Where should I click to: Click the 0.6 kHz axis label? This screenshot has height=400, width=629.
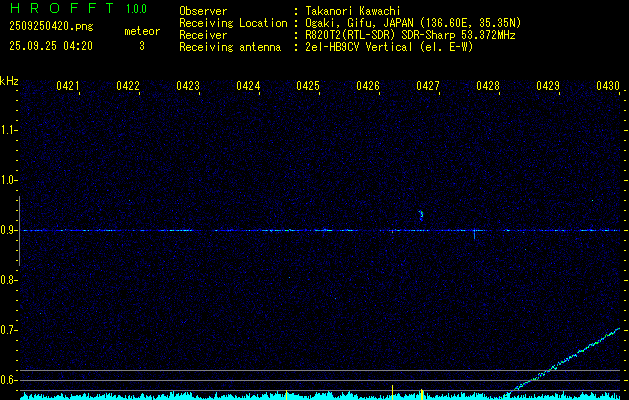pos(8,380)
